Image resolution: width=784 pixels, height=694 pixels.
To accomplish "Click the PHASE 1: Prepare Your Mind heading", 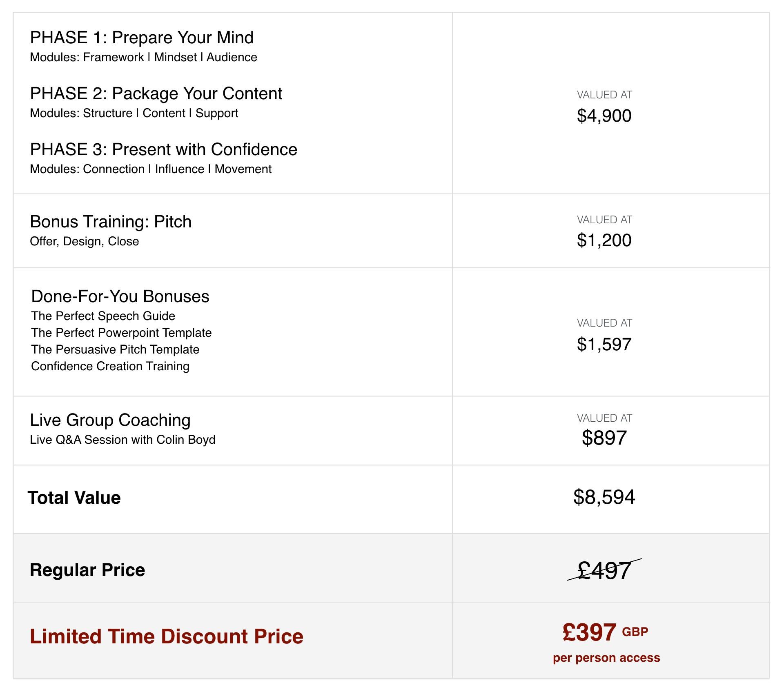I will (x=142, y=38).
